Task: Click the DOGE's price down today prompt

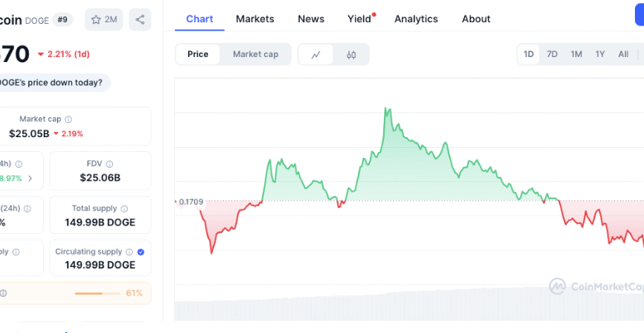Action: point(51,83)
